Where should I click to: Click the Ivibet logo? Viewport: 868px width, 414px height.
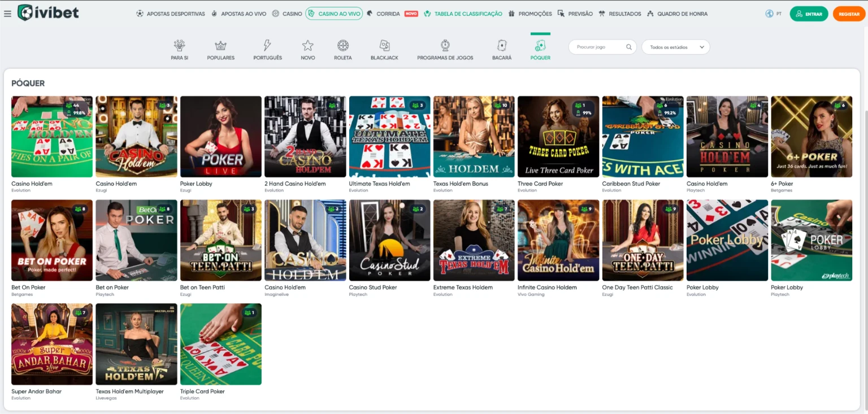(47, 12)
